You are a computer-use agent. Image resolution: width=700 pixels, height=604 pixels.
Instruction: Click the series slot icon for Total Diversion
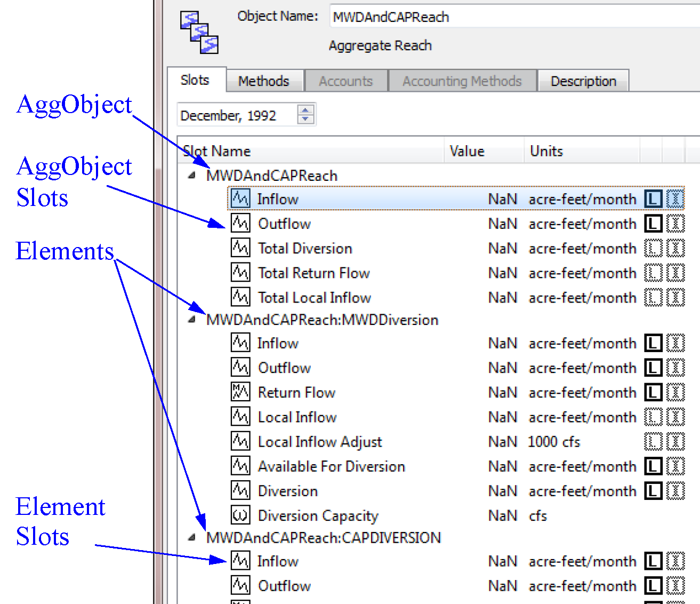coord(240,248)
